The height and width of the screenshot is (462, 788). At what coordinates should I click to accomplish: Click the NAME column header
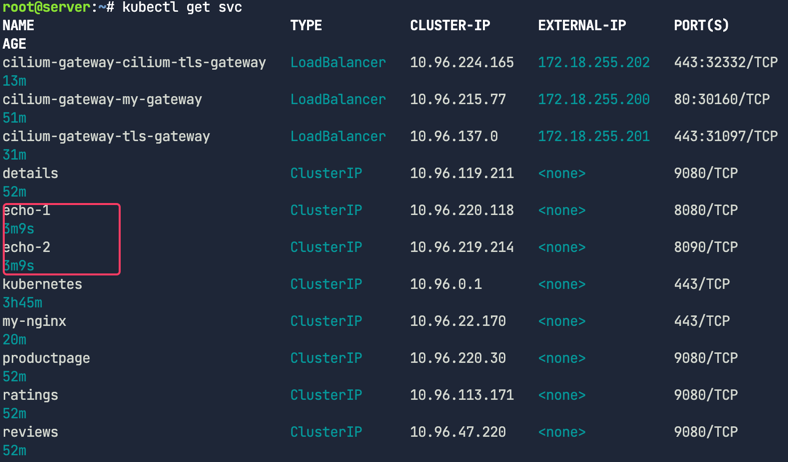(18, 25)
